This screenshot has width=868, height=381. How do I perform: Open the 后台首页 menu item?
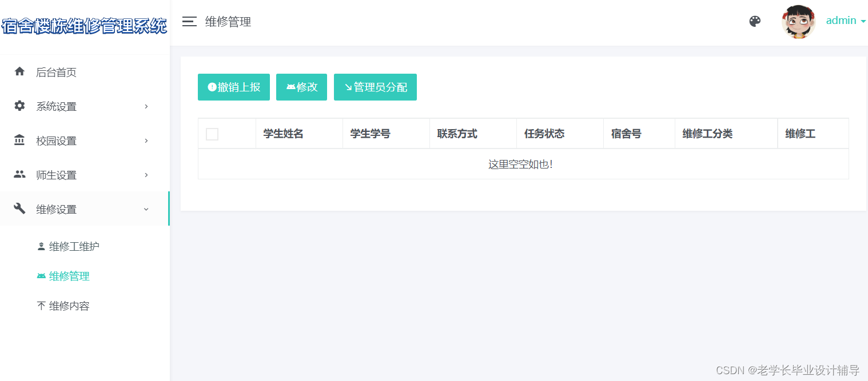85,72
